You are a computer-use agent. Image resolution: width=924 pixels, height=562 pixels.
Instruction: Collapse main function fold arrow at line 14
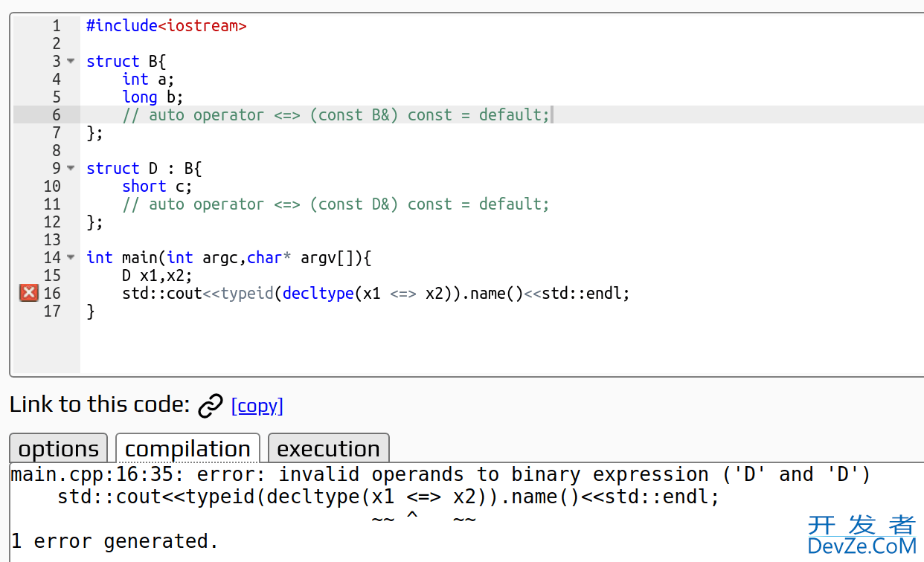[x=71, y=257]
